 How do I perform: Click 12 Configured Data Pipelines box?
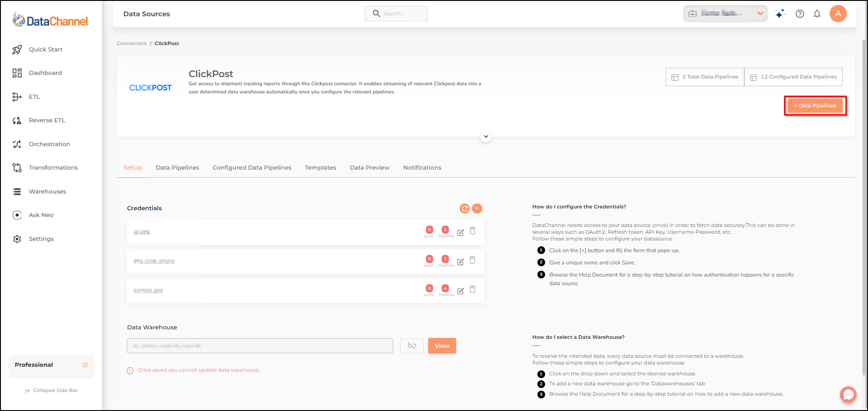(x=793, y=77)
